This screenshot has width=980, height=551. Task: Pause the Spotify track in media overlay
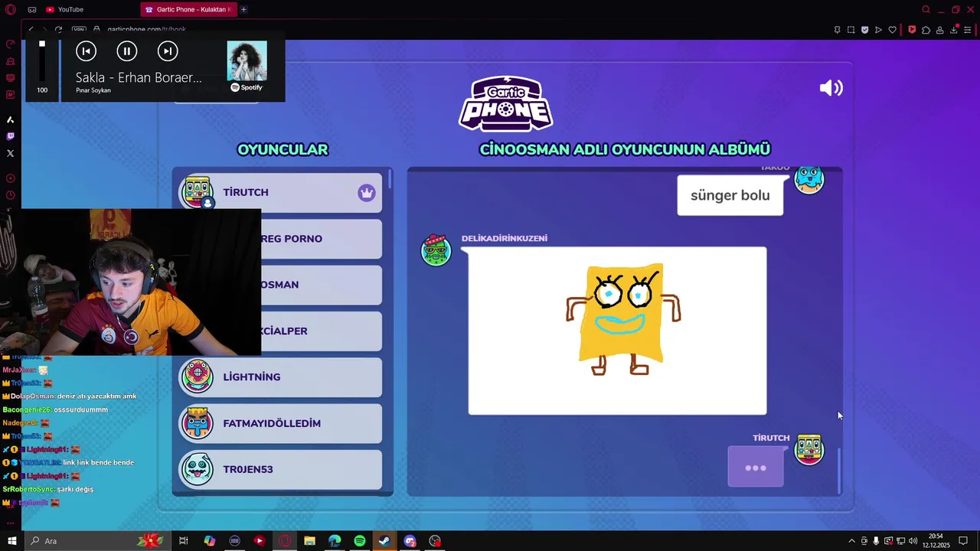click(126, 51)
